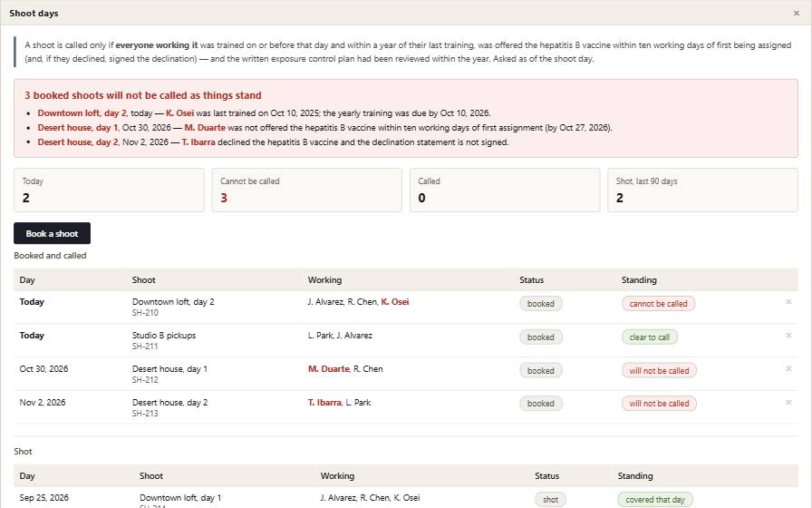
Task: Select shoot ID SH-211
Action: coord(145,347)
